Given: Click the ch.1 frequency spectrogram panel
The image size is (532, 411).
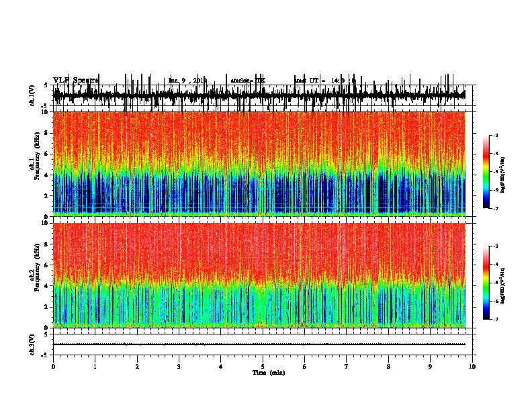Looking at the screenshot, I should [259, 164].
